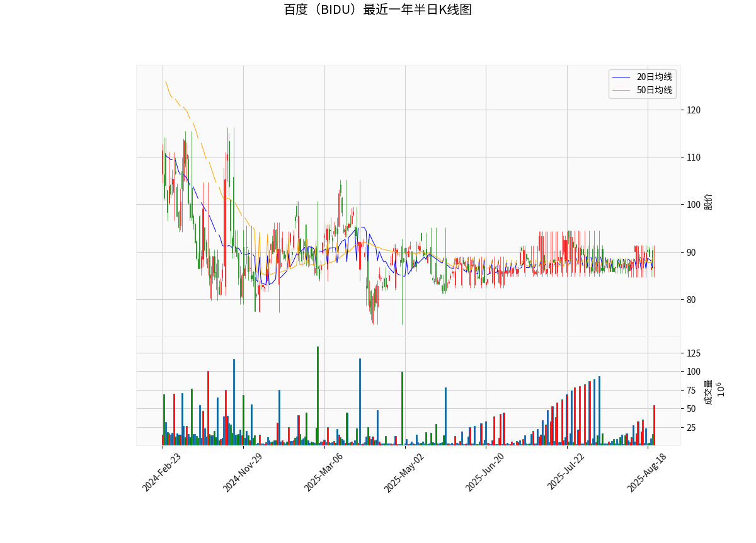
Task: Click the 50 volume axis tick
Action: click(692, 409)
